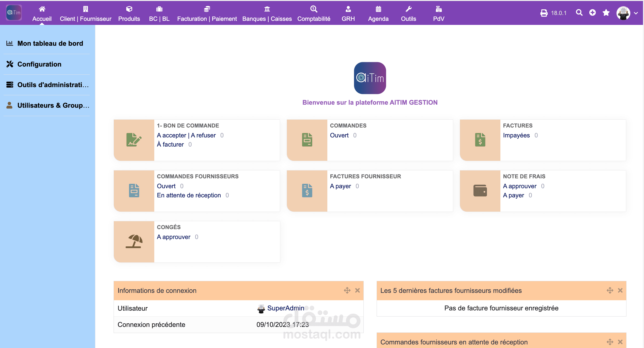The width and height of the screenshot is (644, 348).
Task: Click the Note de frais wallet icon
Action: [480, 191]
